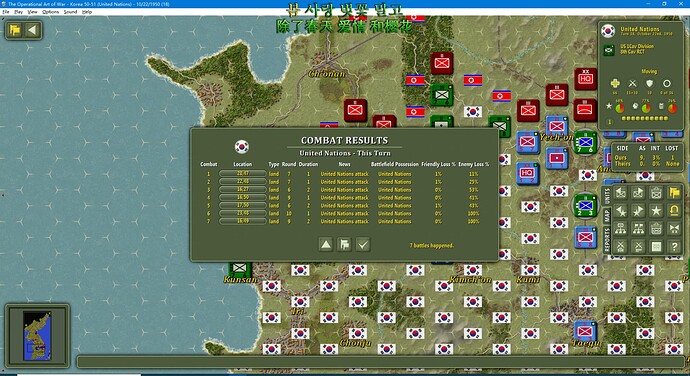Switch to the MAP tab in control panel
690x376 pixels.
607,216
